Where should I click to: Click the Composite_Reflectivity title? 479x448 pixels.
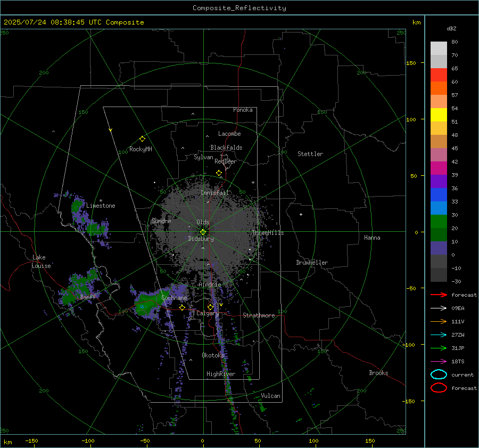[240, 8]
